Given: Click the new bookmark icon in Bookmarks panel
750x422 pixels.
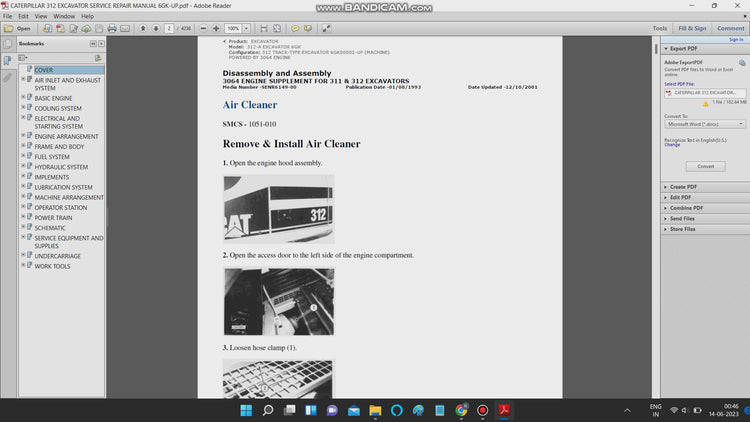Looking at the screenshot, I should [98, 58].
